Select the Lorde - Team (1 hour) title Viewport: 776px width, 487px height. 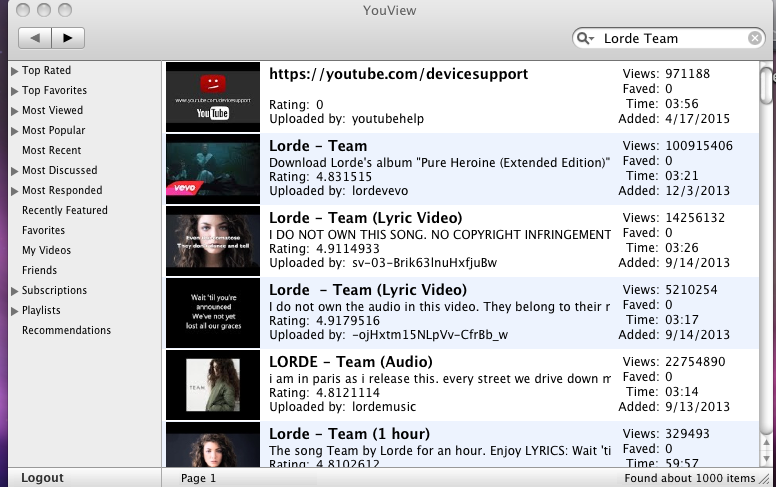pyautogui.click(x=349, y=434)
